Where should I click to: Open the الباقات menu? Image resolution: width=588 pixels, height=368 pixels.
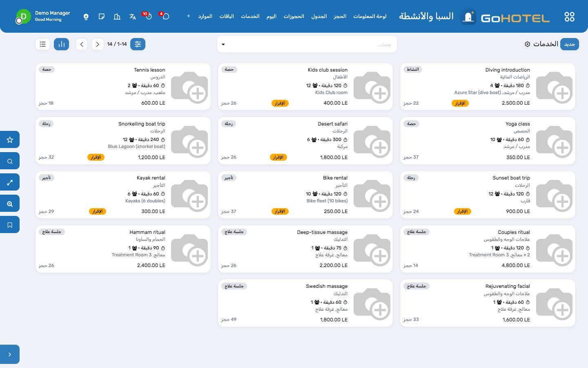pos(227,16)
